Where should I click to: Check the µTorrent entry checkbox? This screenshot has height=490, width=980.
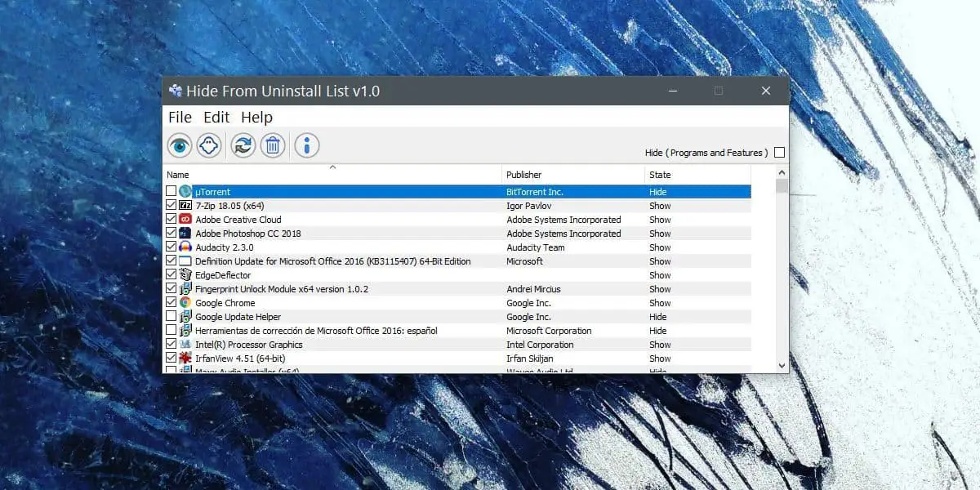point(171,192)
